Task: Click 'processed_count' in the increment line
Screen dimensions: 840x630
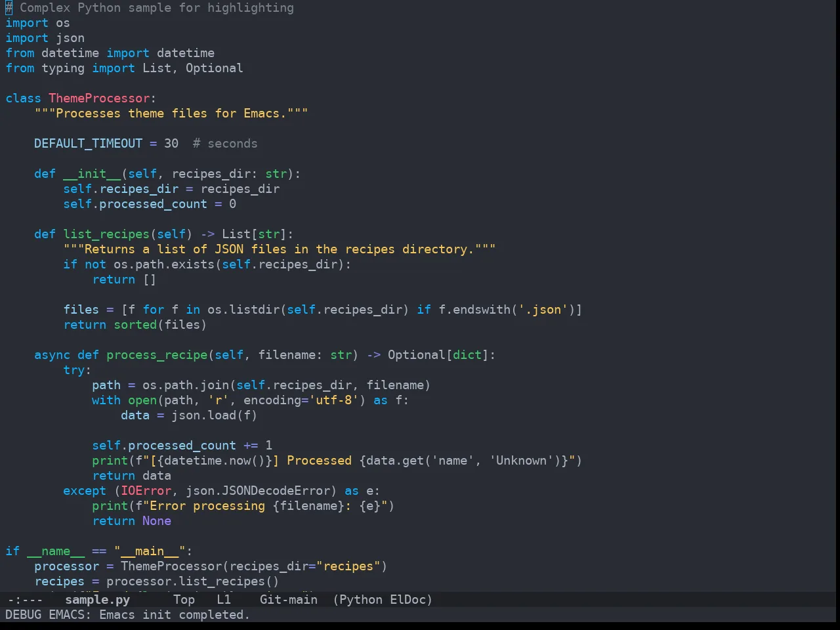Action: click(182, 446)
